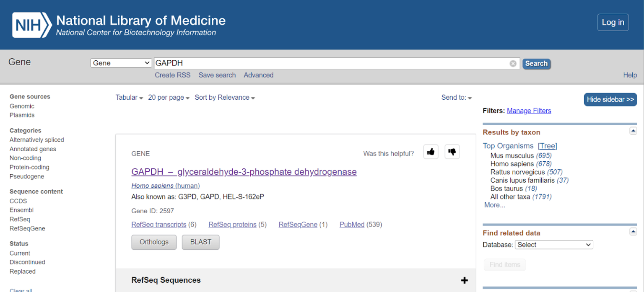Hide the sidebar
This screenshot has height=292, width=644.
[x=610, y=100]
